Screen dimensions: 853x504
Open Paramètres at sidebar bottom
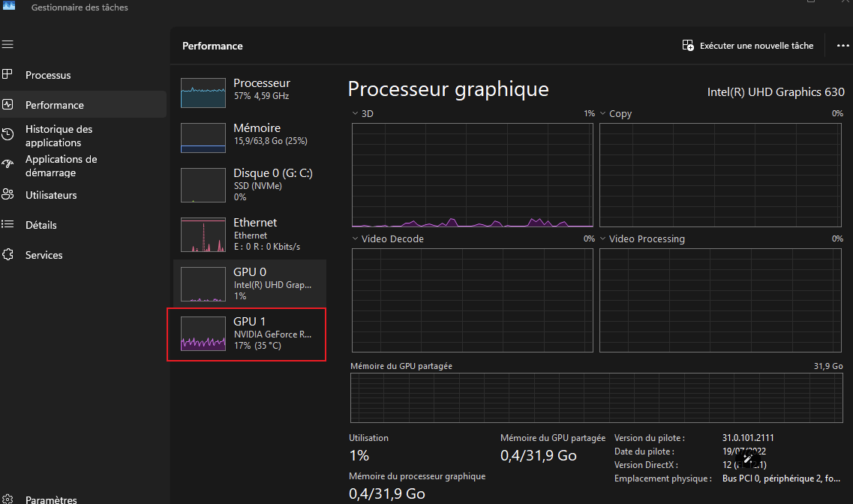click(x=83, y=499)
